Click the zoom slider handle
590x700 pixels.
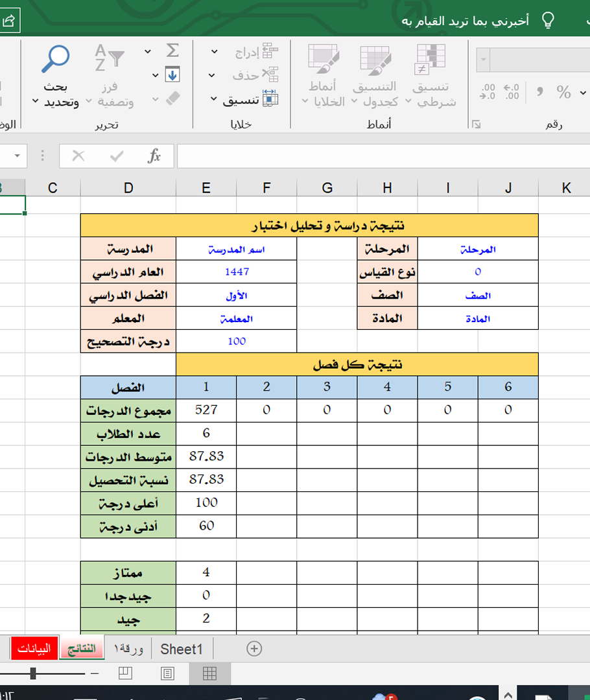(32, 673)
